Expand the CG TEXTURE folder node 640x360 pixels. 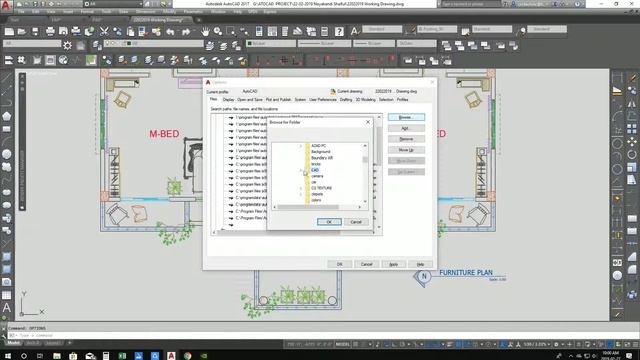pos(301,188)
